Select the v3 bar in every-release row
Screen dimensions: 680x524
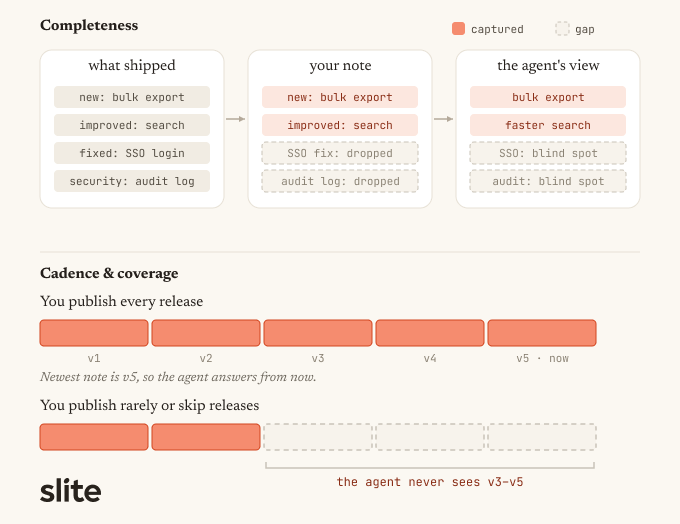(x=318, y=333)
